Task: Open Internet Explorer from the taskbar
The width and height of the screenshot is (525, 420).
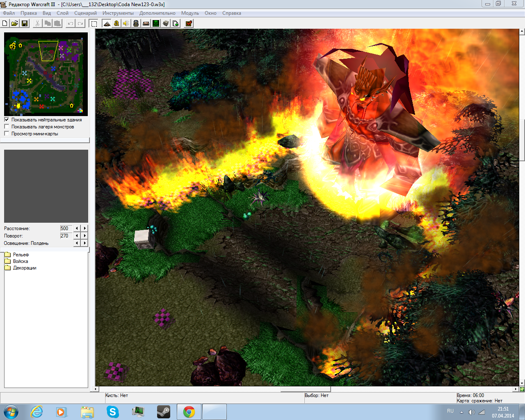Action: (37, 412)
